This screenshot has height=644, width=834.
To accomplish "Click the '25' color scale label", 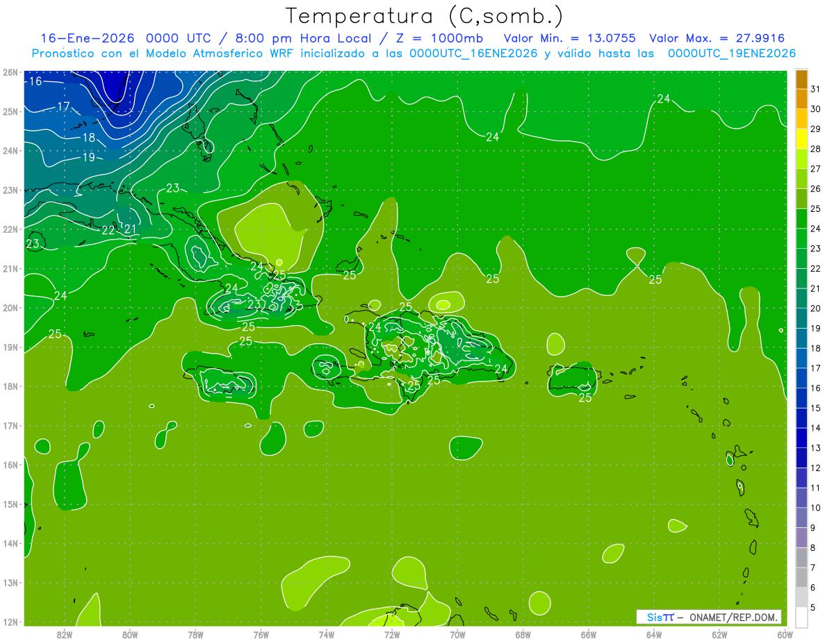I will pos(816,208).
